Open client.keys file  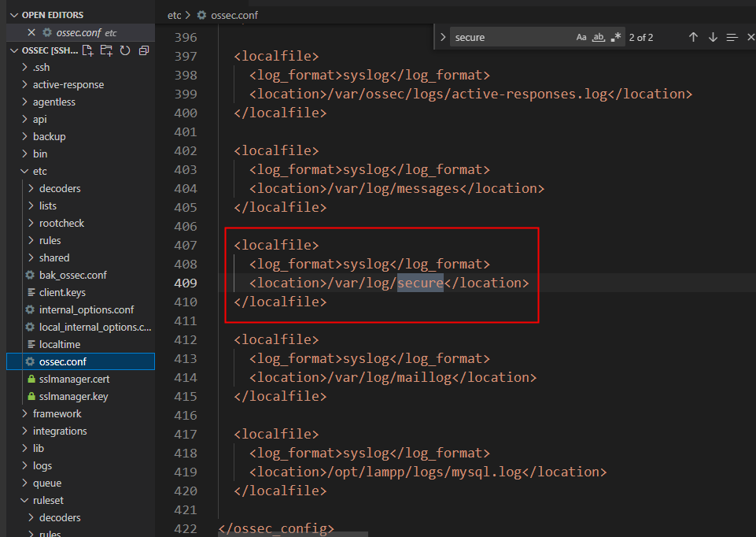pos(62,292)
